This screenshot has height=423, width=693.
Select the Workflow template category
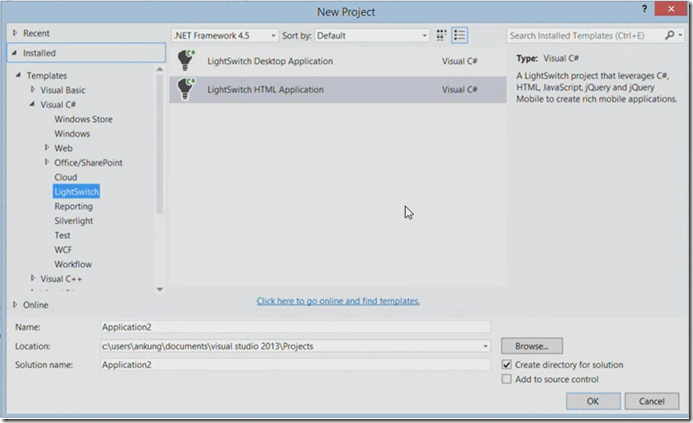[x=73, y=264]
